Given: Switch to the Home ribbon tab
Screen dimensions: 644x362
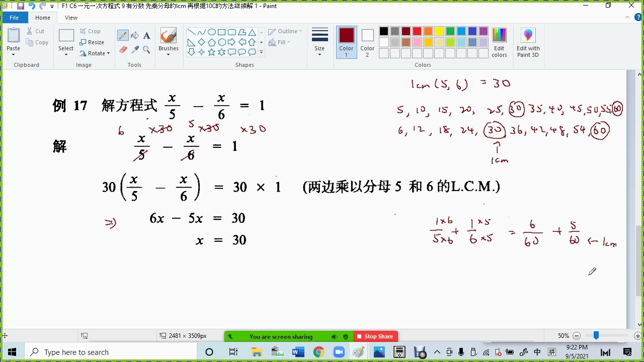Looking at the screenshot, I should coord(43,18).
